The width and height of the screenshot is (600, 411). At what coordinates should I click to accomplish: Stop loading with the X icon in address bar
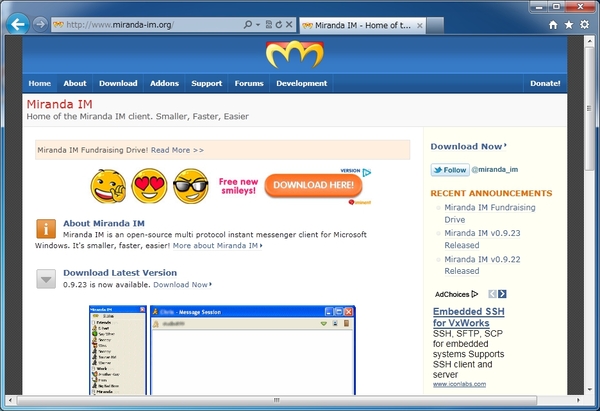(289, 24)
